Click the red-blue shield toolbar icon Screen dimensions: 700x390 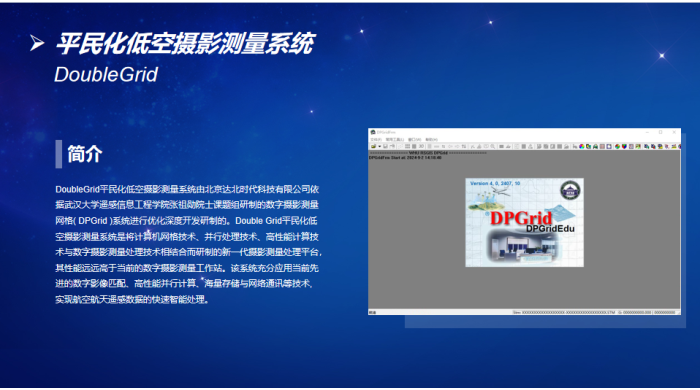click(624, 146)
